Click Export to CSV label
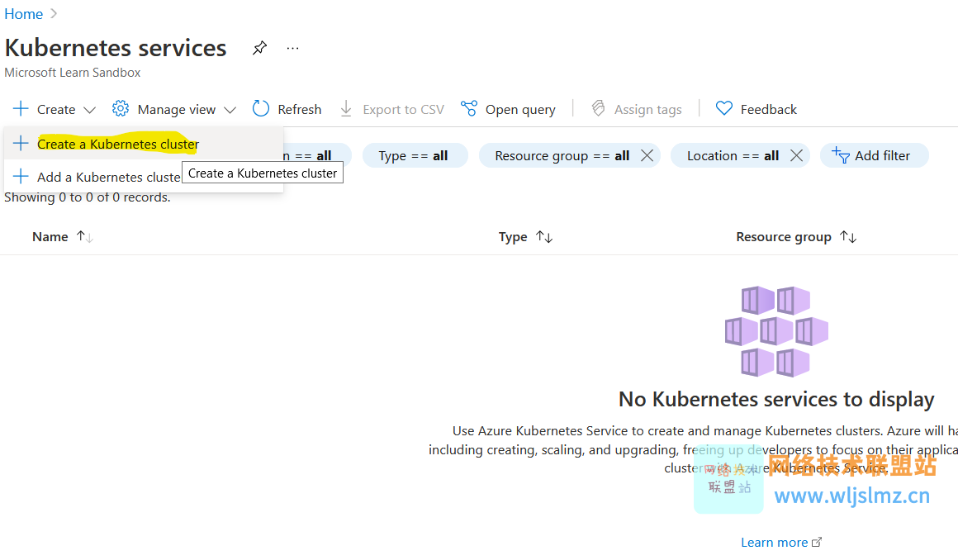Image resolution: width=958 pixels, height=560 pixels. (x=403, y=109)
